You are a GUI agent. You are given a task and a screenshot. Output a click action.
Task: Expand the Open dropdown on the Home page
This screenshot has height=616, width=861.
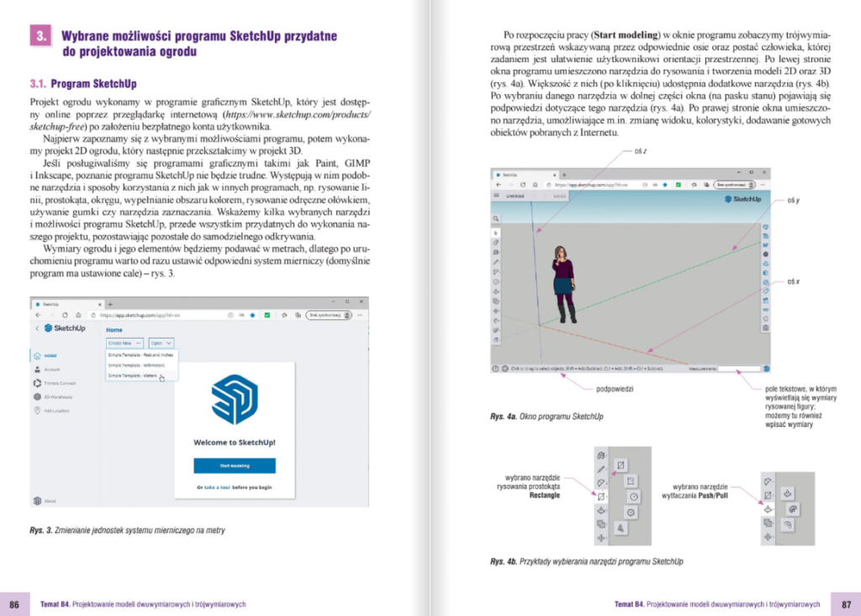pyautogui.click(x=161, y=343)
